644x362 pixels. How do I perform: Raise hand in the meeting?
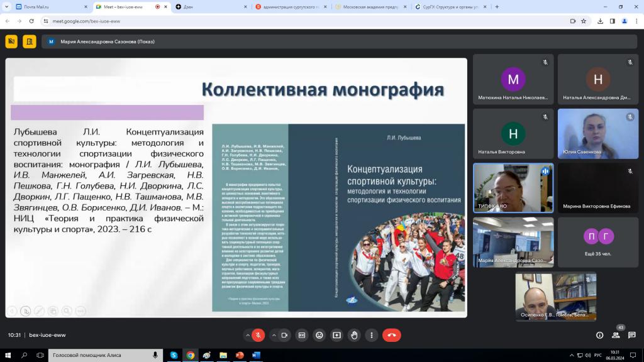[355, 335]
